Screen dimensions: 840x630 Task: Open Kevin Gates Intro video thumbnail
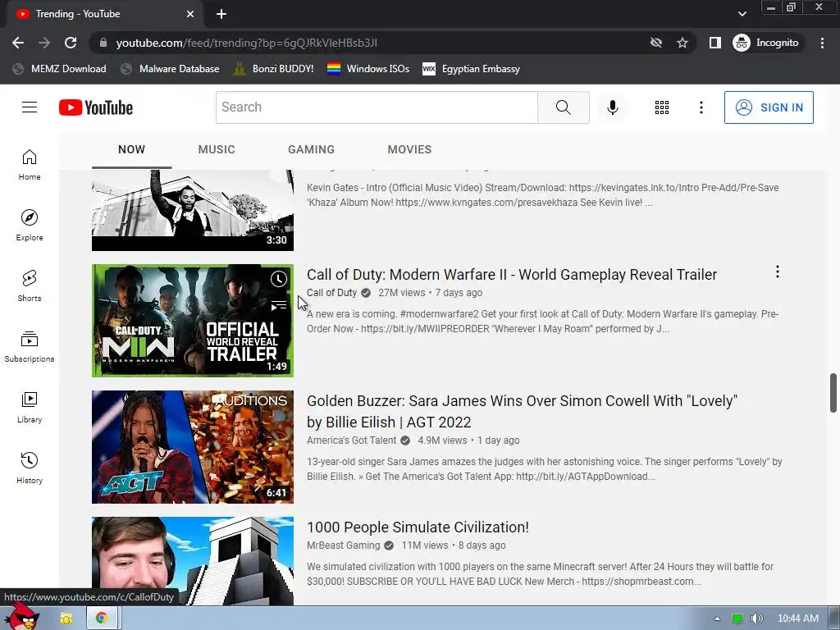click(x=193, y=210)
